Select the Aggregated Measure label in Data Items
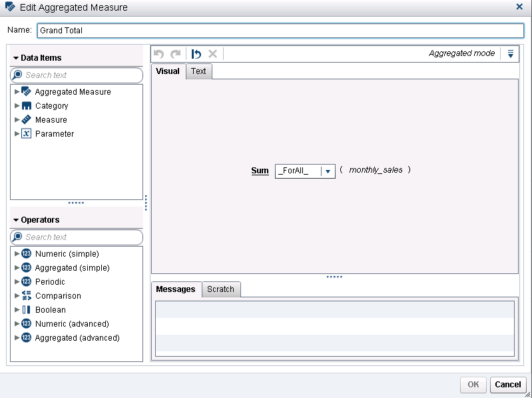Image resolution: width=532 pixels, height=398 pixels. coord(73,92)
